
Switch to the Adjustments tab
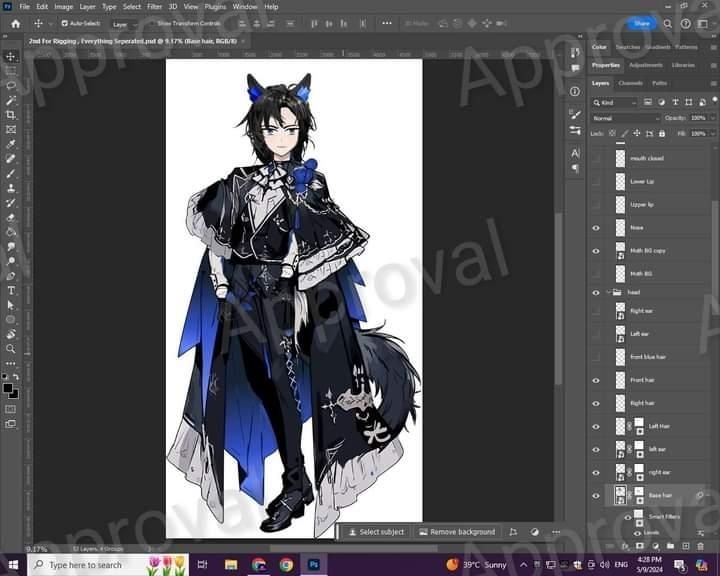point(646,65)
